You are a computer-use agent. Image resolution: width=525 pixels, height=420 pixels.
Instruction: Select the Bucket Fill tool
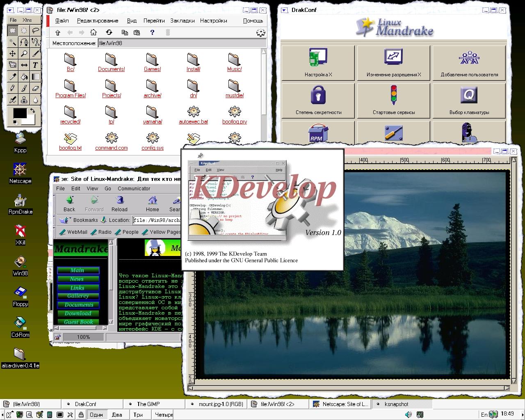pyautogui.click(x=24, y=76)
